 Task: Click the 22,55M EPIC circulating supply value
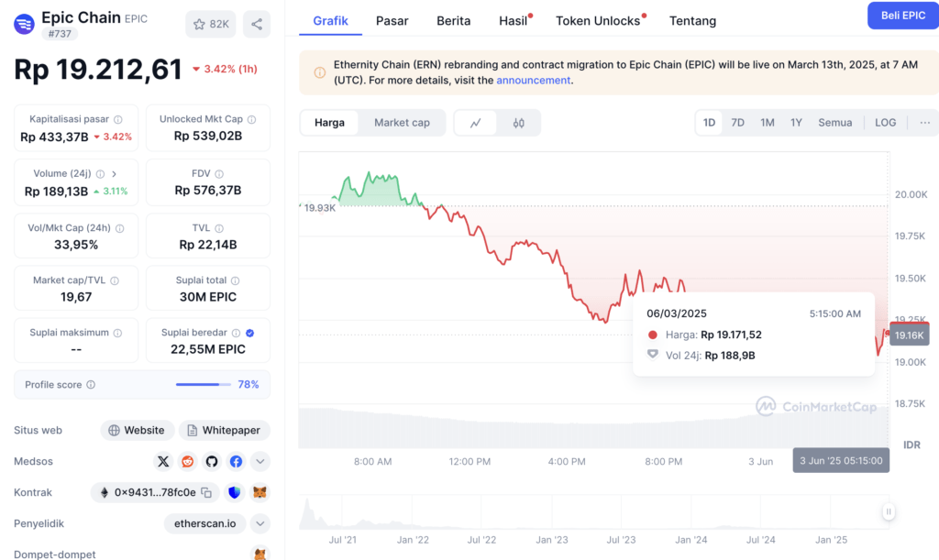point(208,349)
